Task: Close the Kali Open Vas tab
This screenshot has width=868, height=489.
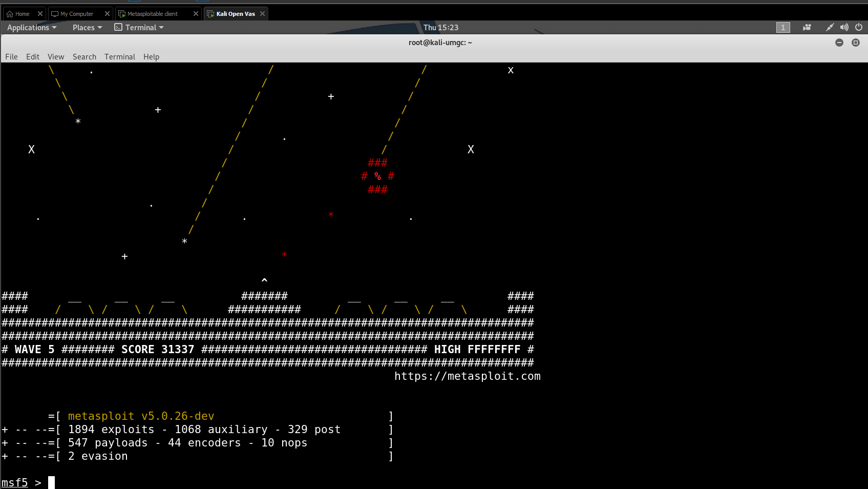Action: tap(263, 14)
